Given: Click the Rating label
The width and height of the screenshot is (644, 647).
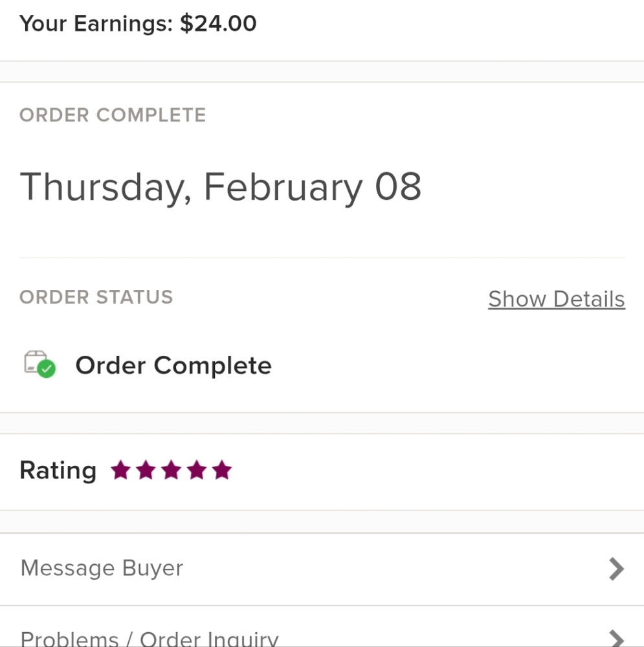Looking at the screenshot, I should (58, 471).
